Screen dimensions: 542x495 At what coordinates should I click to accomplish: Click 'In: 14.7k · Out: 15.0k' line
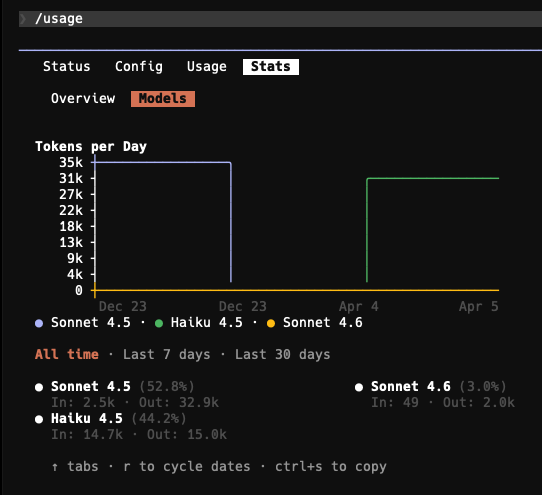tap(139, 435)
